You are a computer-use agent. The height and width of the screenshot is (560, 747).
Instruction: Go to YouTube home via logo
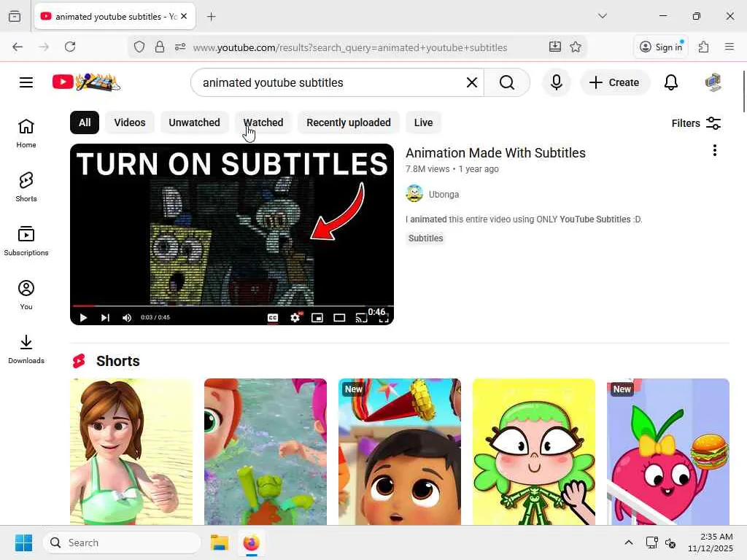click(86, 82)
